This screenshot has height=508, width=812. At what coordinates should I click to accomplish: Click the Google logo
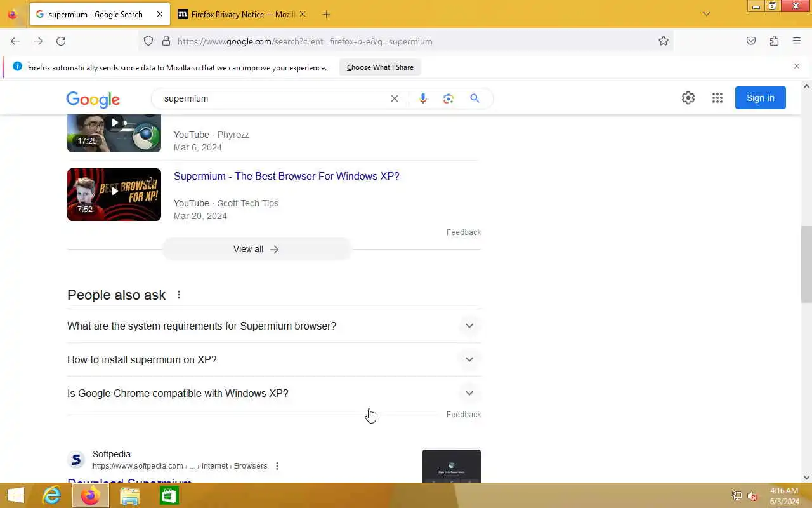coord(93,99)
